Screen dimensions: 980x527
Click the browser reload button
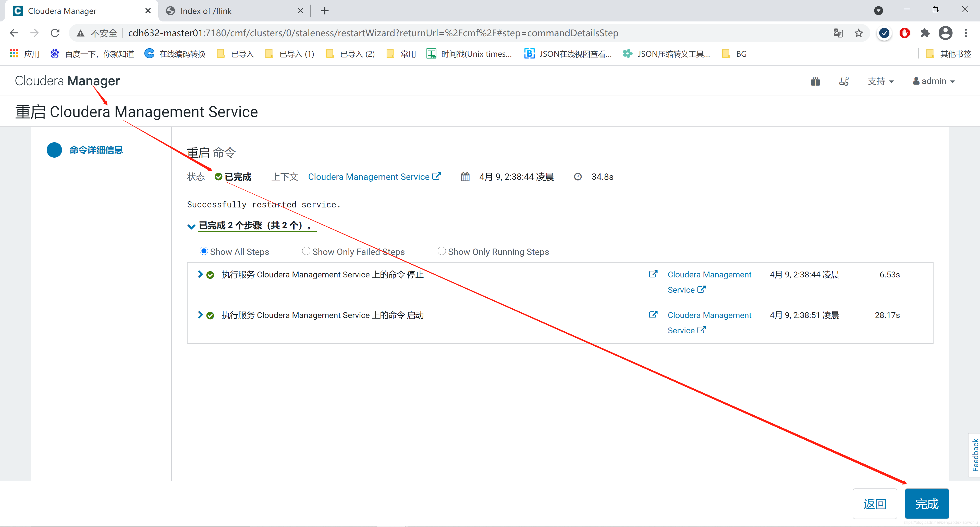55,33
